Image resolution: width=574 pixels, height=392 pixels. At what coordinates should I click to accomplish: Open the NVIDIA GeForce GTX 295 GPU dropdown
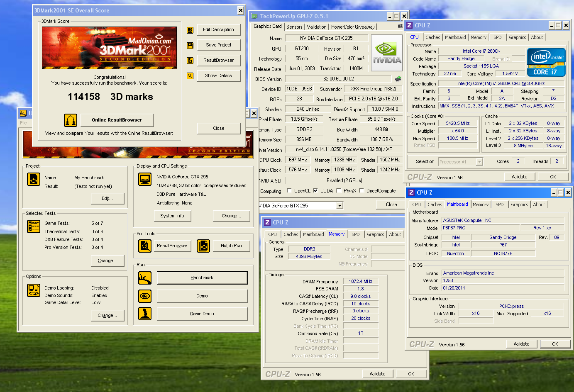(340, 206)
